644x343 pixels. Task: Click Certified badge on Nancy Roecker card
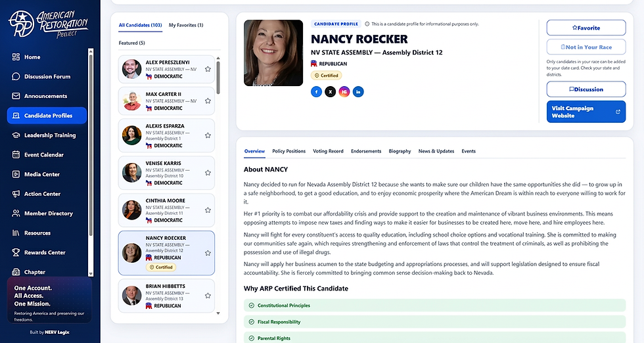(161, 267)
